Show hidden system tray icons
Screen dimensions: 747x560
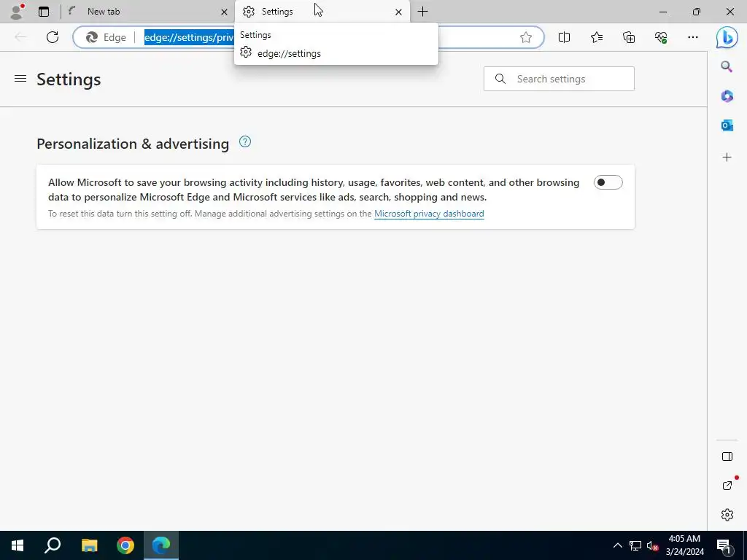[617, 545]
